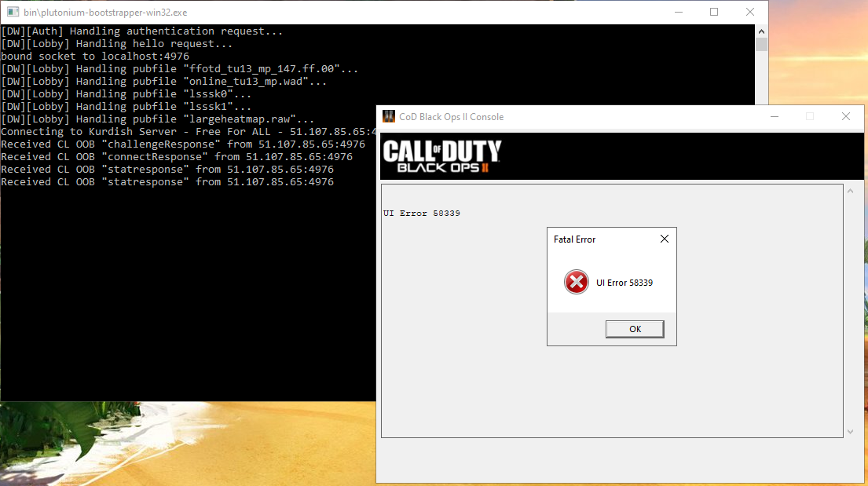The width and height of the screenshot is (868, 486).
Task: Click the "UI Error 58339" line in console log
Action: (421, 214)
